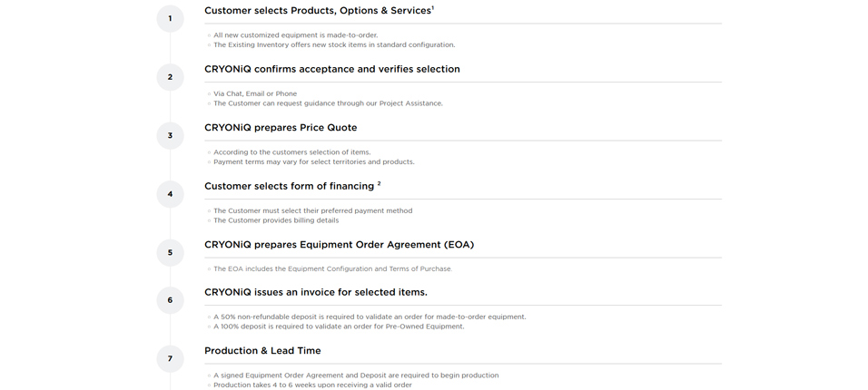Click the 'CRYONiQ prepares Price Quote' heading
This screenshot has width=868, height=390.
[x=281, y=128]
